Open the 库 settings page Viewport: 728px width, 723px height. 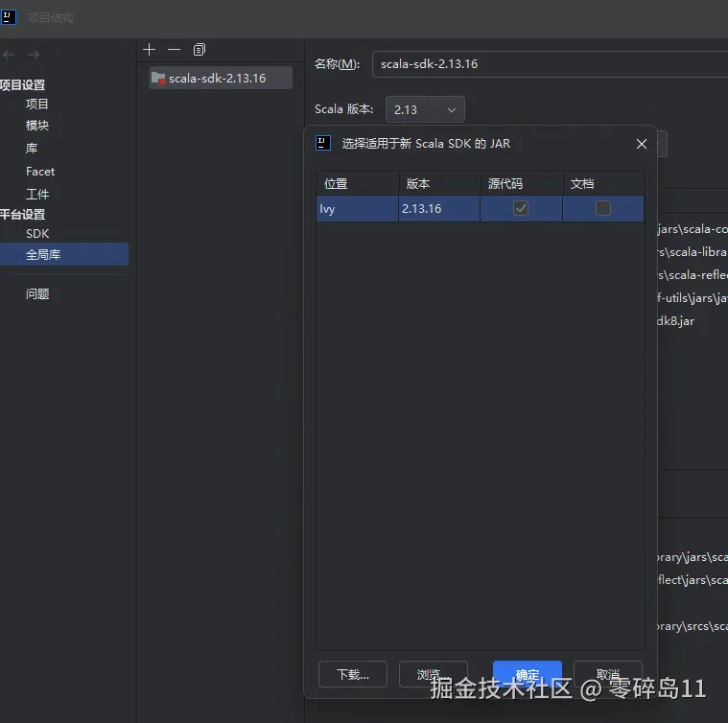pos(32,149)
